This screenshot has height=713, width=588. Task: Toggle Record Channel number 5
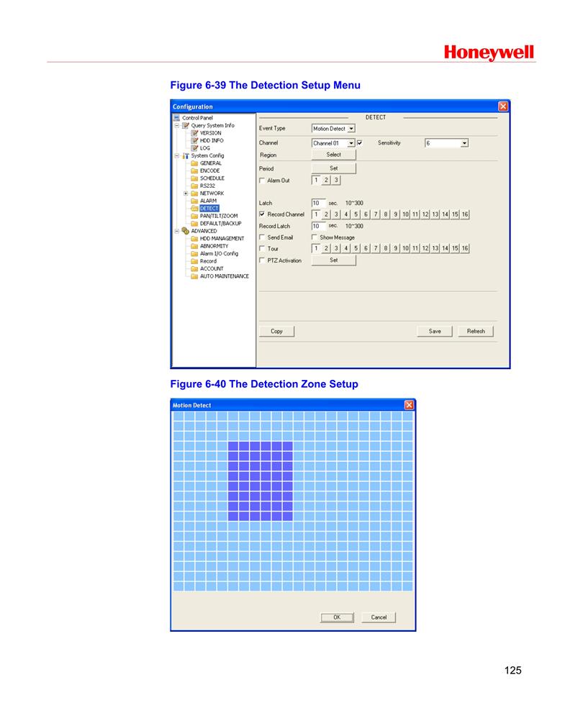356,214
